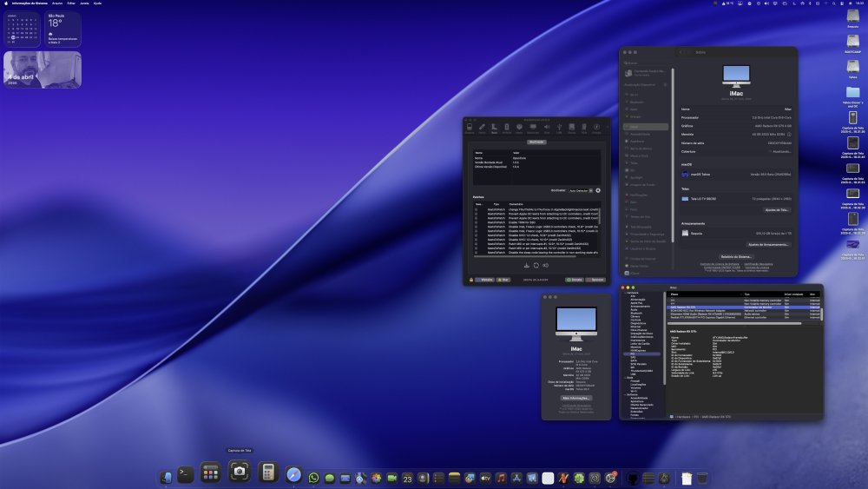Open the Calculator icon in the Dock
This screenshot has width=868, height=489.
(268, 472)
